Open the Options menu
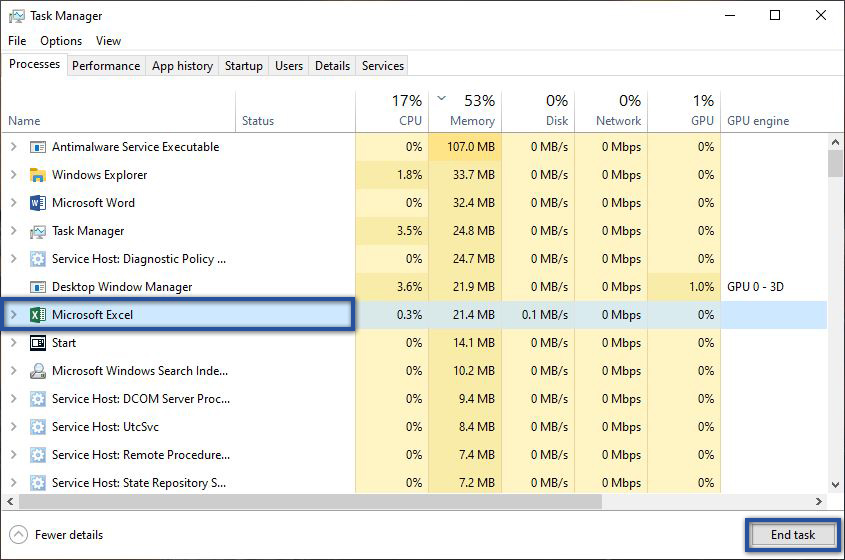 61,41
